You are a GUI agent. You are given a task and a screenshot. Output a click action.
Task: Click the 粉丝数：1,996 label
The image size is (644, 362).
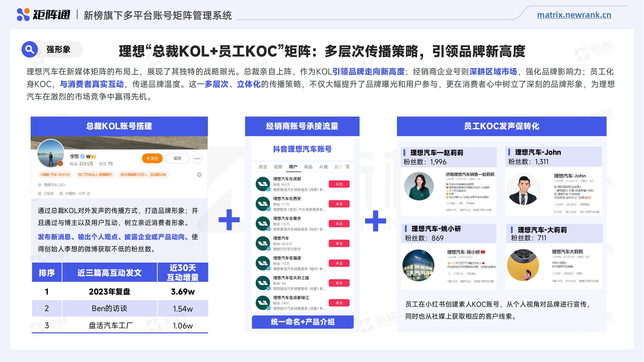point(425,162)
